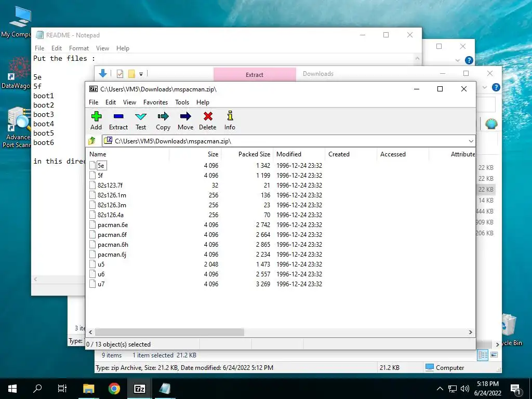Expand the 7-Zip address path dropdown
532x399 pixels.
pos(471,141)
